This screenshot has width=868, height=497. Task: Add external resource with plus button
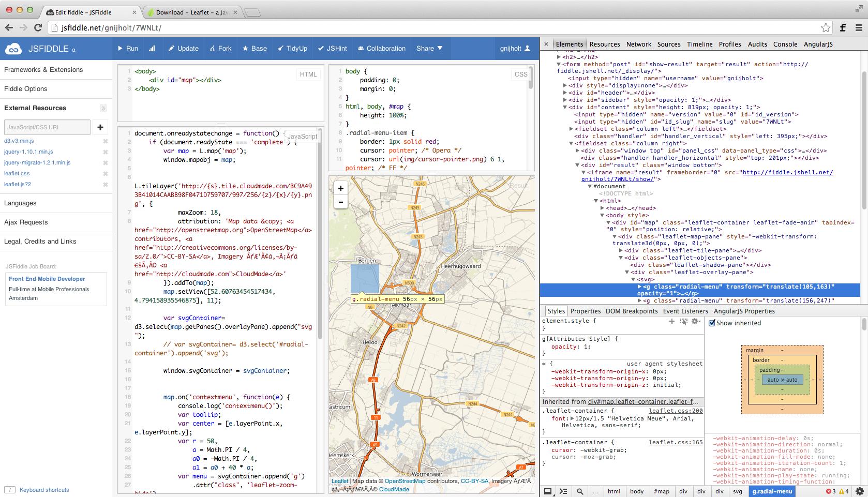(x=100, y=127)
